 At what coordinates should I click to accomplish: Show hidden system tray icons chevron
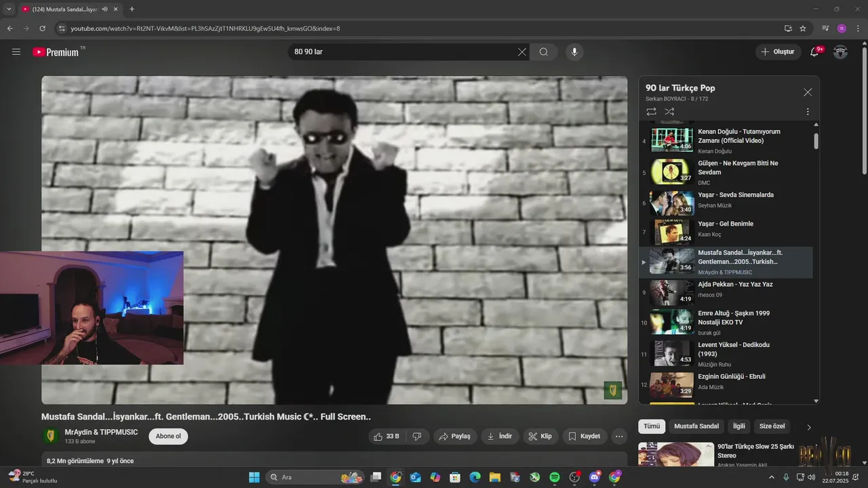pyautogui.click(x=771, y=477)
